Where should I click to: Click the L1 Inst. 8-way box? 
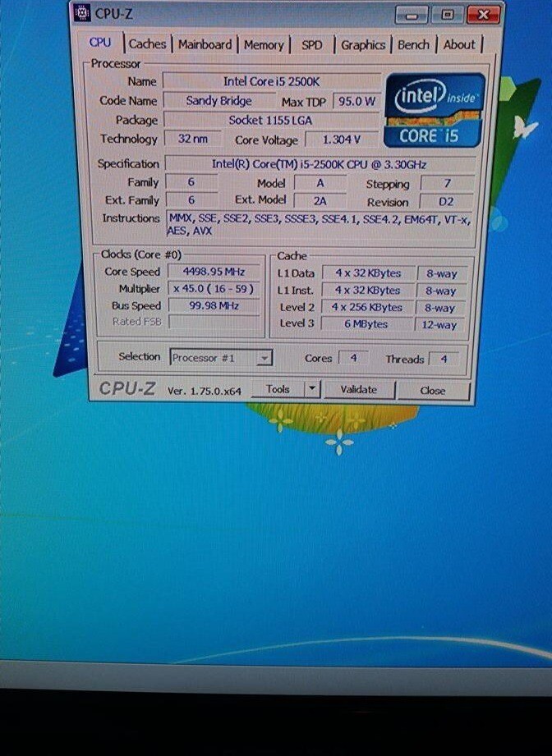[441, 291]
